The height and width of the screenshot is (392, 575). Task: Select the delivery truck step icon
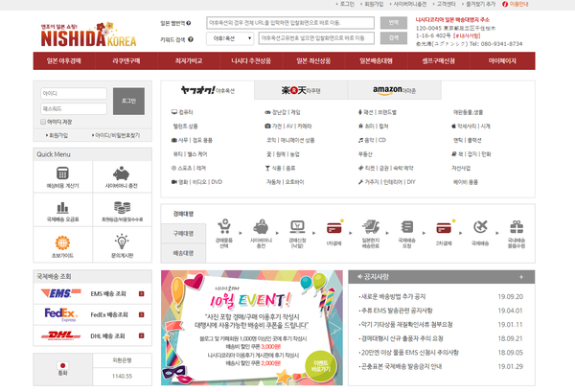pyautogui.click(x=371, y=227)
